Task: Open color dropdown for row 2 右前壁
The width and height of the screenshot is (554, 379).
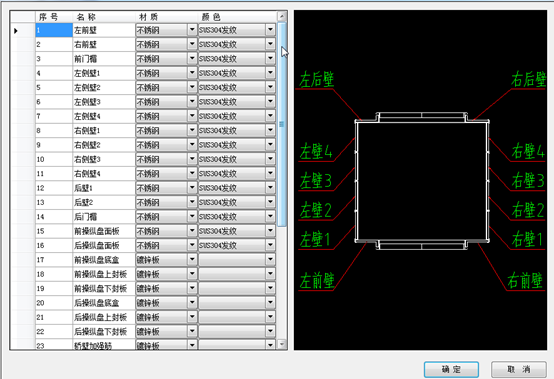Action: (x=270, y=44)
